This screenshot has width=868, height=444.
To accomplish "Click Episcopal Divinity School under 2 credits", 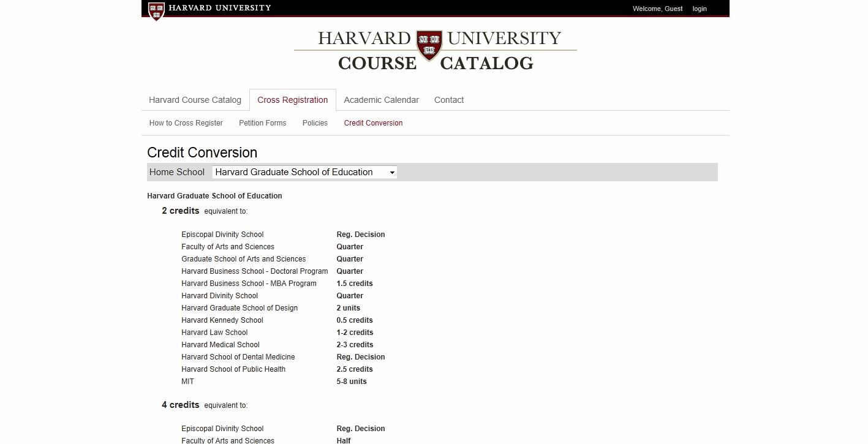I will (222, 235).
